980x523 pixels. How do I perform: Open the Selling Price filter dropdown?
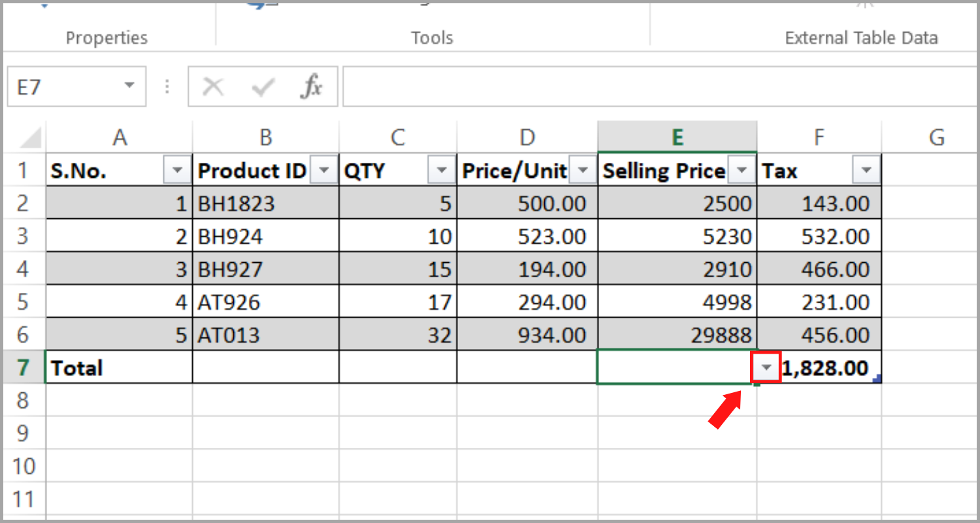tap(742, 169)
